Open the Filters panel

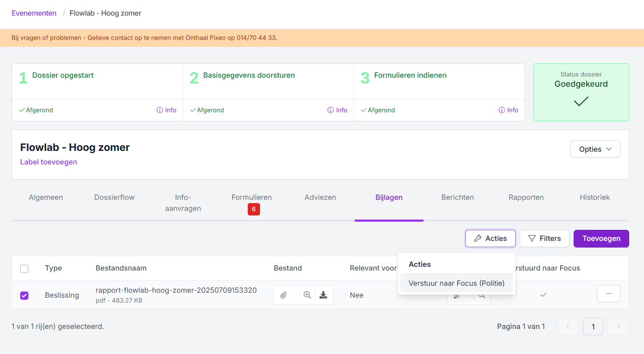(x=544, y=238)
